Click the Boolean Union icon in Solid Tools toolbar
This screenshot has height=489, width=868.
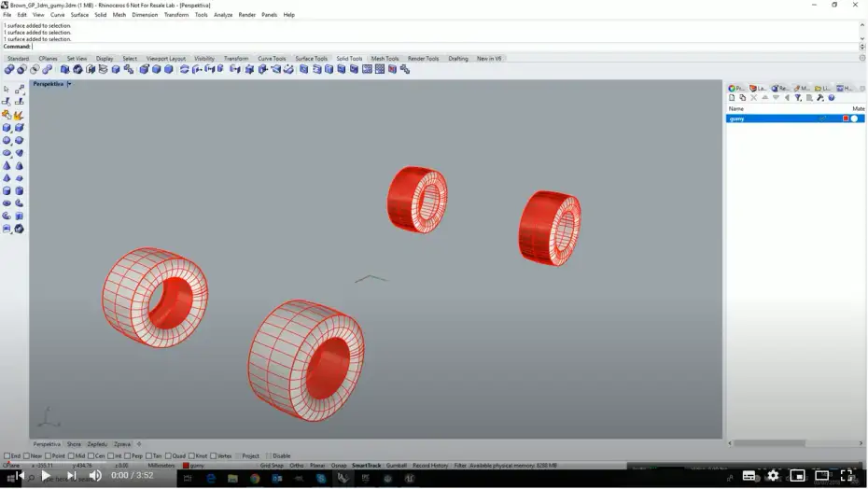(9, 69)
